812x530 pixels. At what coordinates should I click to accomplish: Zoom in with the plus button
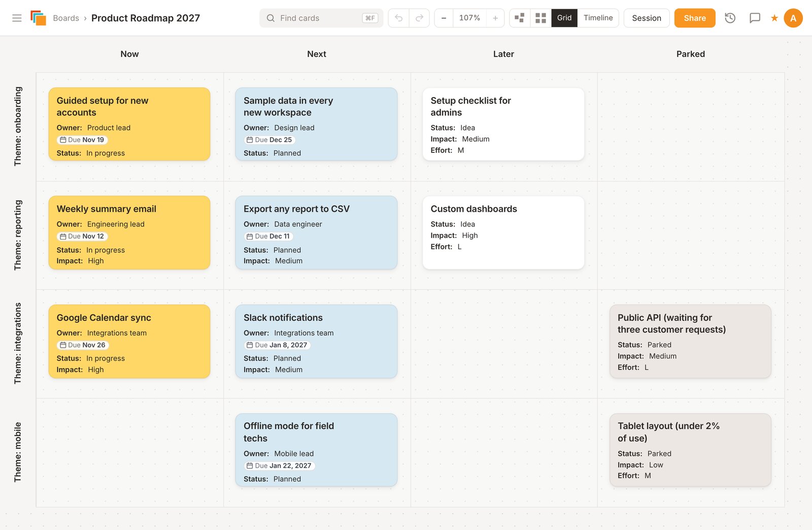tap(495, 18)
